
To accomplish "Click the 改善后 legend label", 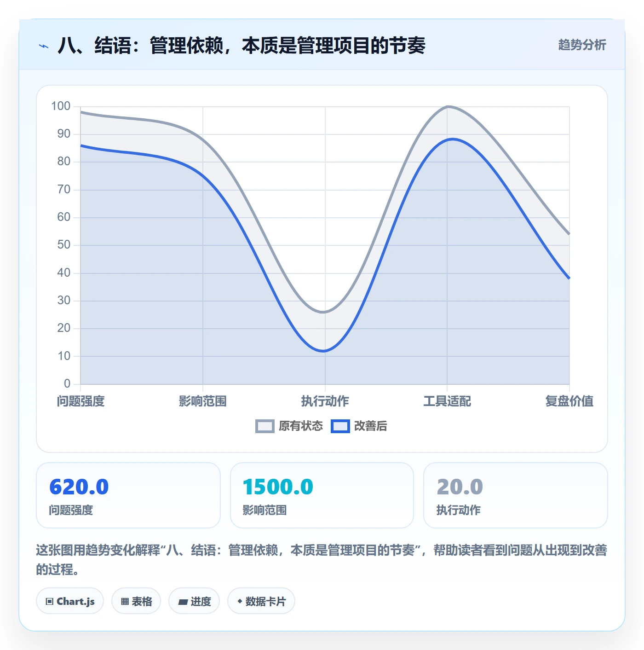I will coord(371,426).
